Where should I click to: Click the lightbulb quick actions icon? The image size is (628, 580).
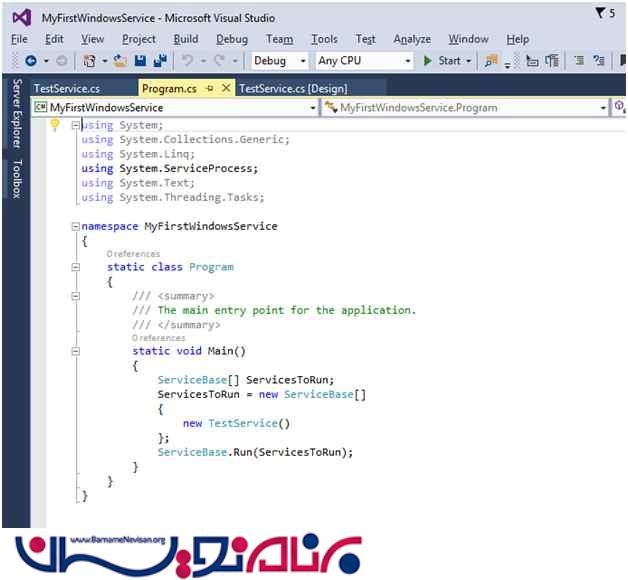(55, 125)
